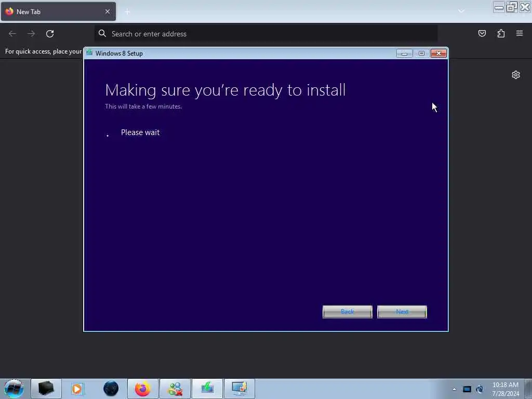Focus the Search or enter address field
Screen dimensions: 532x399
(x=266, y=34)
